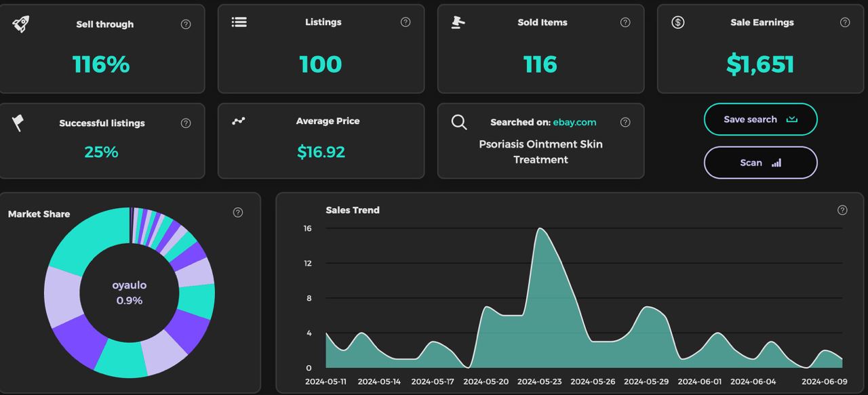The width and height of the screenshot is (868, 395).
Task: Click the 25% successful listings value
Action: 101,152
